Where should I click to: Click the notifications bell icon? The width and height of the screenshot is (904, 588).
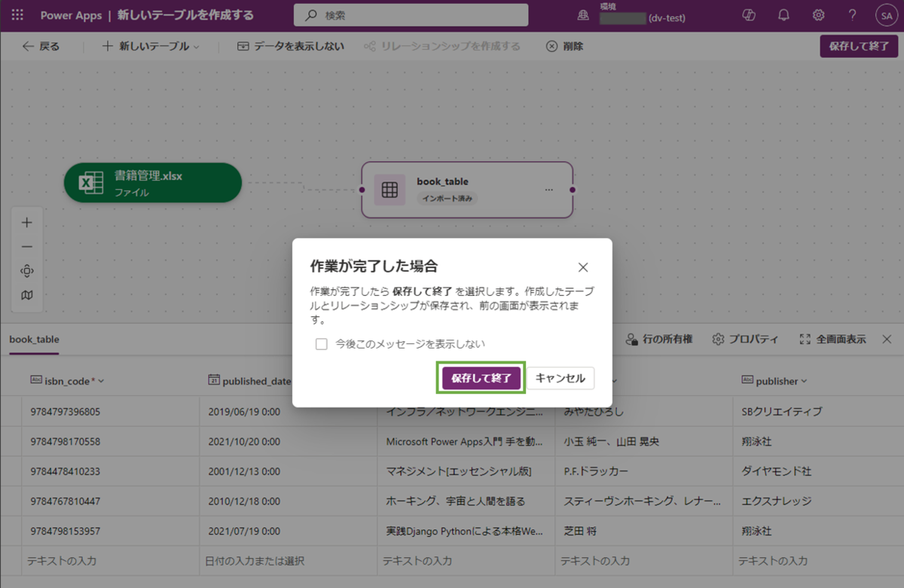coord(783,15)
